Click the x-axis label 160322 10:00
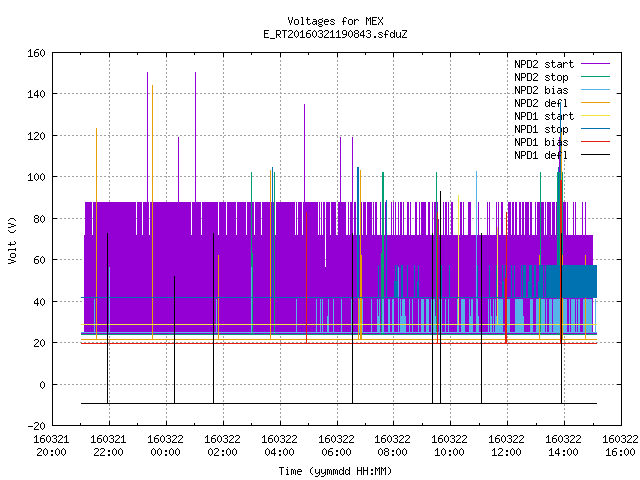Image resolution: width=640 pixels, height=480 pixels. (x=450, y=446)
